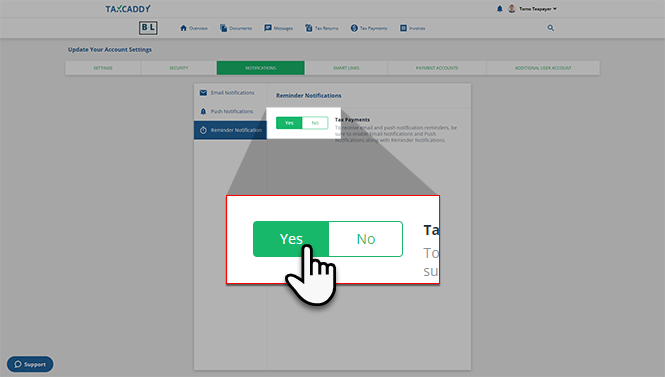
Task: Click the user avatar picture
Action: [x=512, y=8]
